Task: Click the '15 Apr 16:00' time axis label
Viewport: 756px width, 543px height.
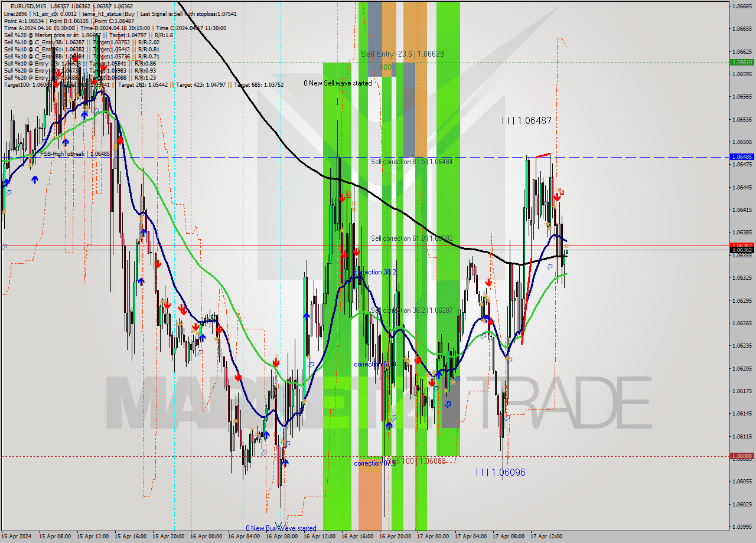Action: [x=130, y=537]
